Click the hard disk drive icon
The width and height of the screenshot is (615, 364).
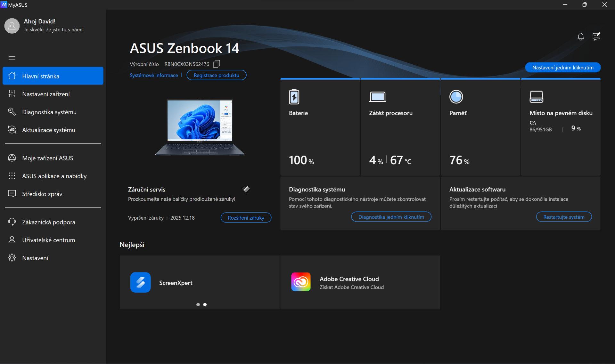(537, 97)
